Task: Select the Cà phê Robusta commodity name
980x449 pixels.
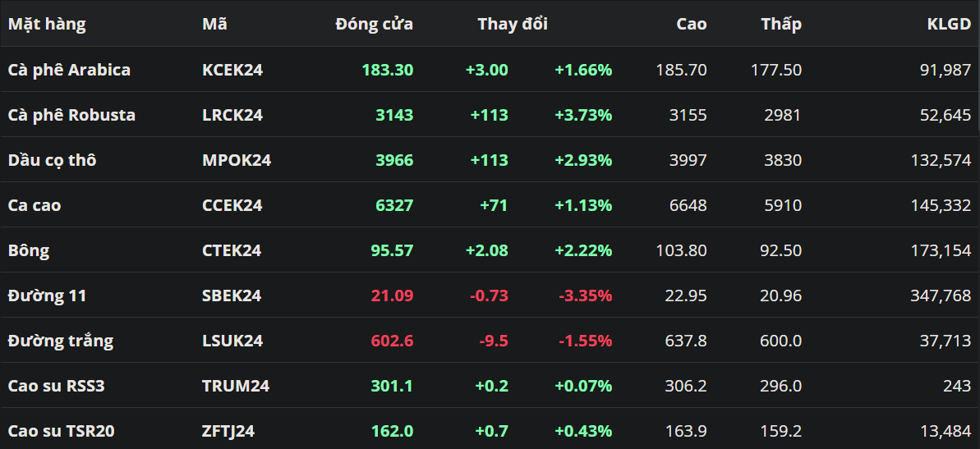Action: click(71, 115)
